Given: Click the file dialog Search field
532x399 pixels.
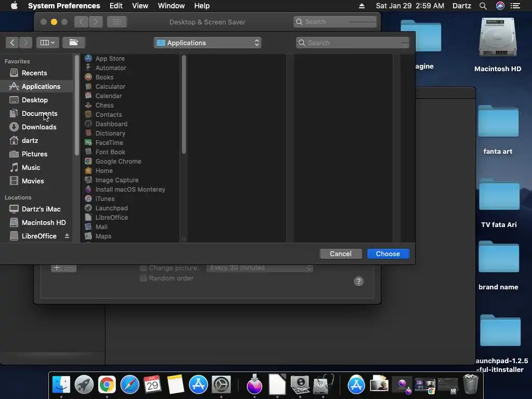Looking at the screenshot, I should pyautogui.click(x=353, y=43).
